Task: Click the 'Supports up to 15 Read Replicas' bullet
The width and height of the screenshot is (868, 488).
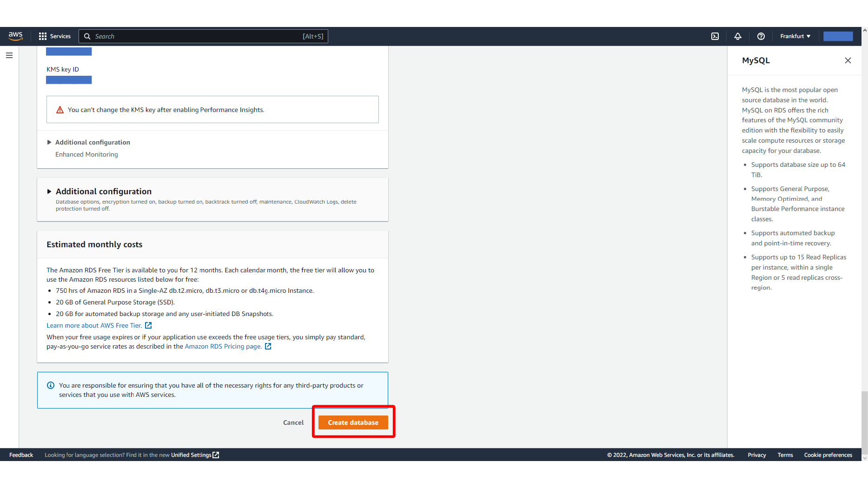Action: (x=799, y=272)
